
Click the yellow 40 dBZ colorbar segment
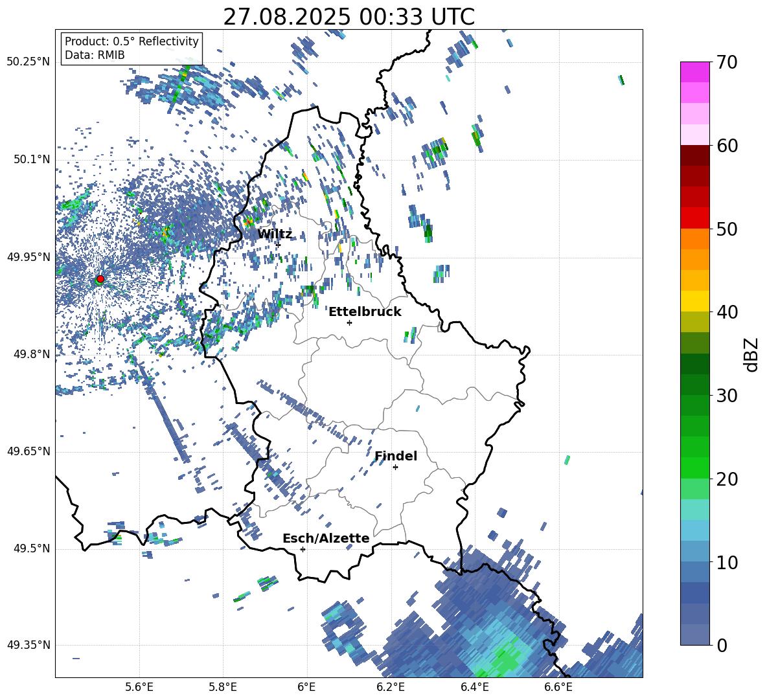(x=694, y=301)
